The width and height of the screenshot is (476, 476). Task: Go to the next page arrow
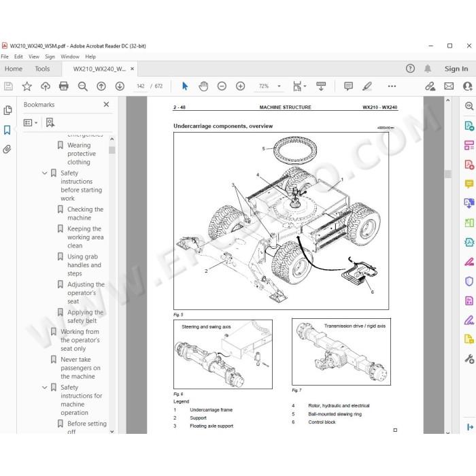tap(120, 86)
